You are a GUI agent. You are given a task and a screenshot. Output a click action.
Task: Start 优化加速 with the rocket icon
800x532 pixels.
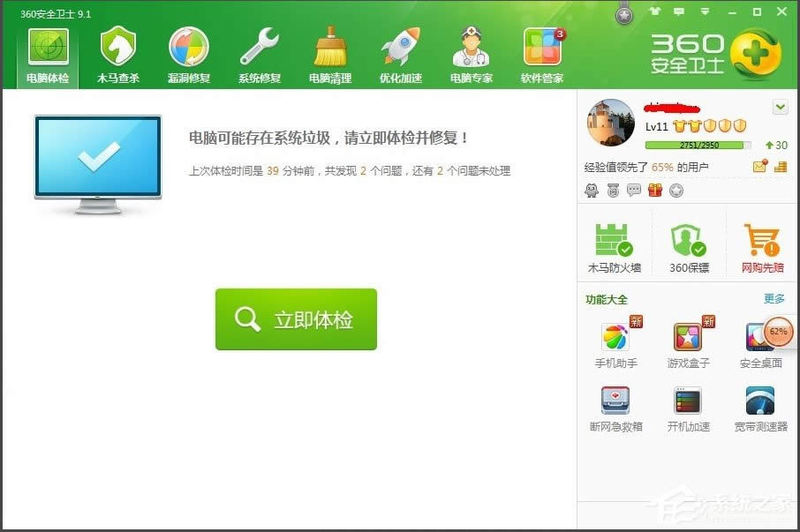point(399,51)
